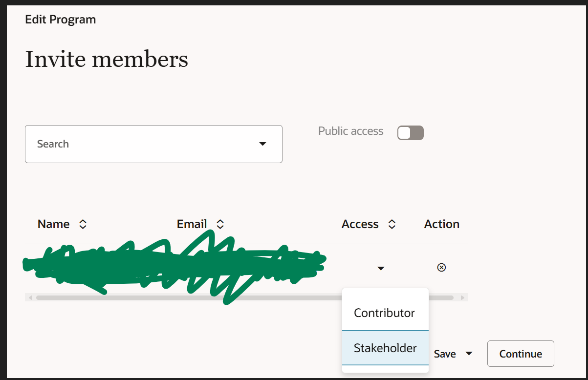
Task: Enable the Public access toggle
Action: [x=410, y=132]
